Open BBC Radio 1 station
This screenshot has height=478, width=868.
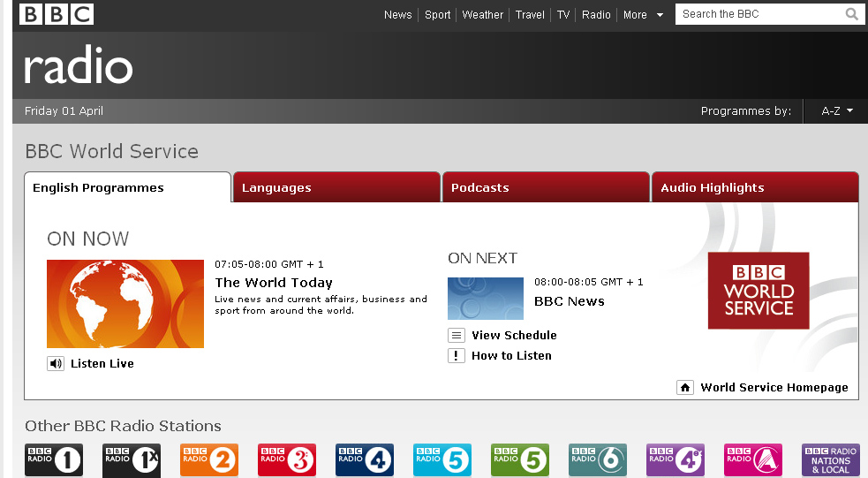[x=54, y=459]
